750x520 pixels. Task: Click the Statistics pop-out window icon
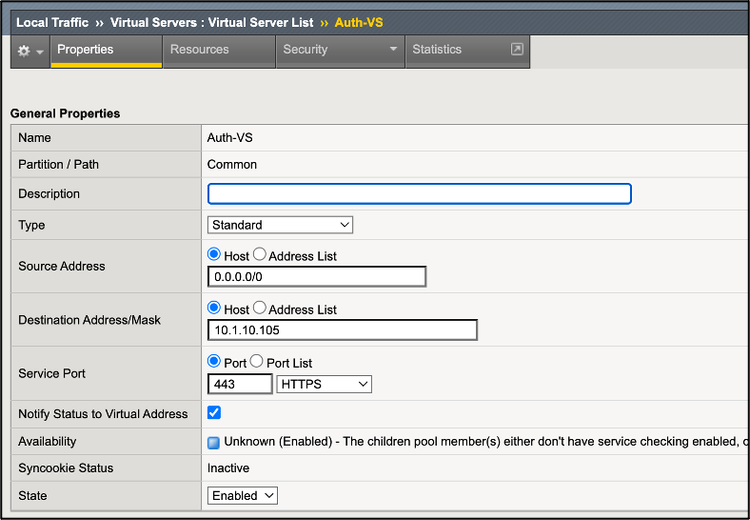tap(517, 49)
